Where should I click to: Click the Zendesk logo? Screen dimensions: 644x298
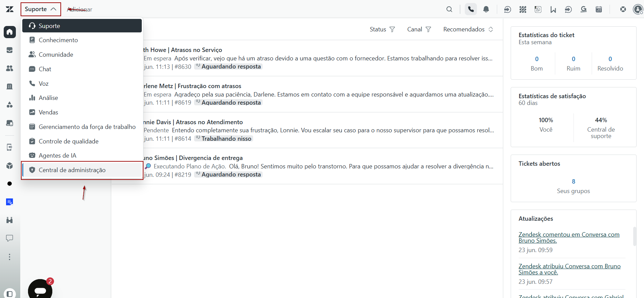pyautogui.click(x=10, y=9)
